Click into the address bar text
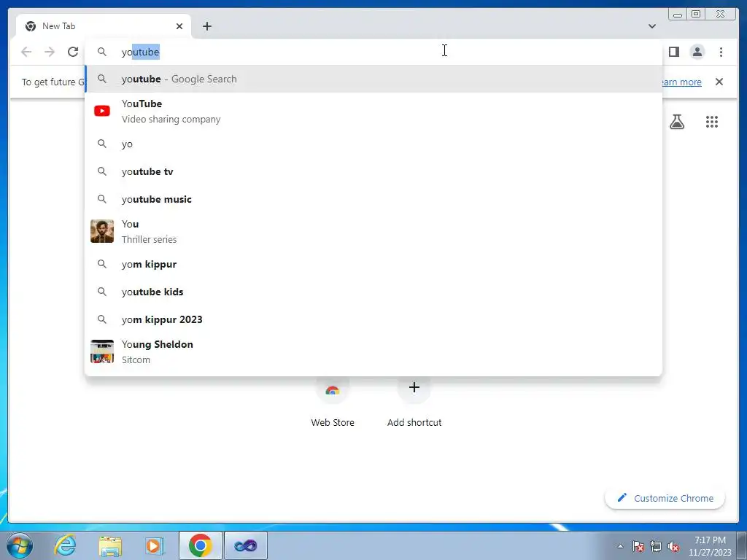 point(141,52)
